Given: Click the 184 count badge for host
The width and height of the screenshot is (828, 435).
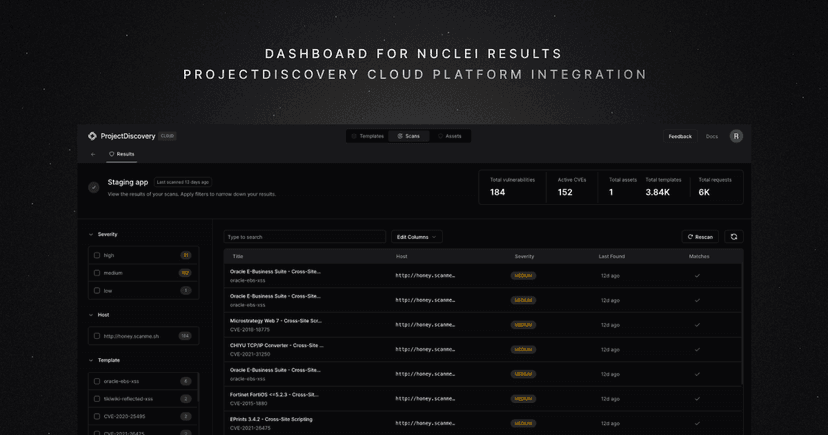Looking at the screenshot, I should point(185,336).
